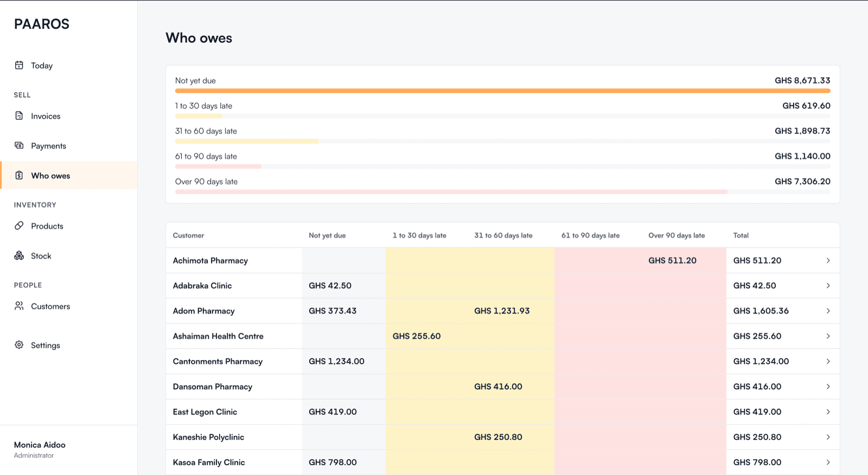Click GHS 1,231.93 in Adom Pharmacy row

[x=502, y=311]
